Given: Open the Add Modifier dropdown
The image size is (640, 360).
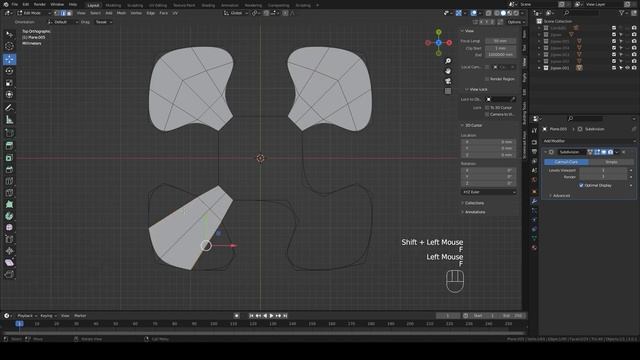Looking at the screenshot, I should pyautogui.click(x=589, y=141).
